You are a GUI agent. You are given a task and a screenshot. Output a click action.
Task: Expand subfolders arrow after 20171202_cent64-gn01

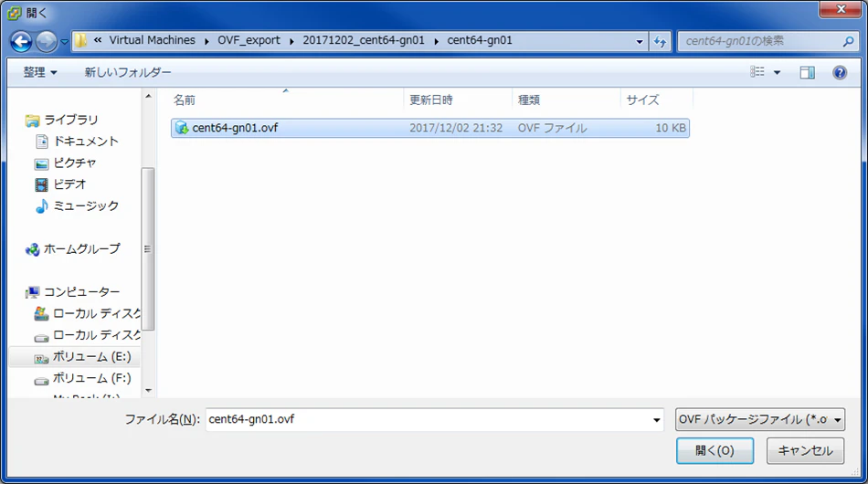click(436, 41)
